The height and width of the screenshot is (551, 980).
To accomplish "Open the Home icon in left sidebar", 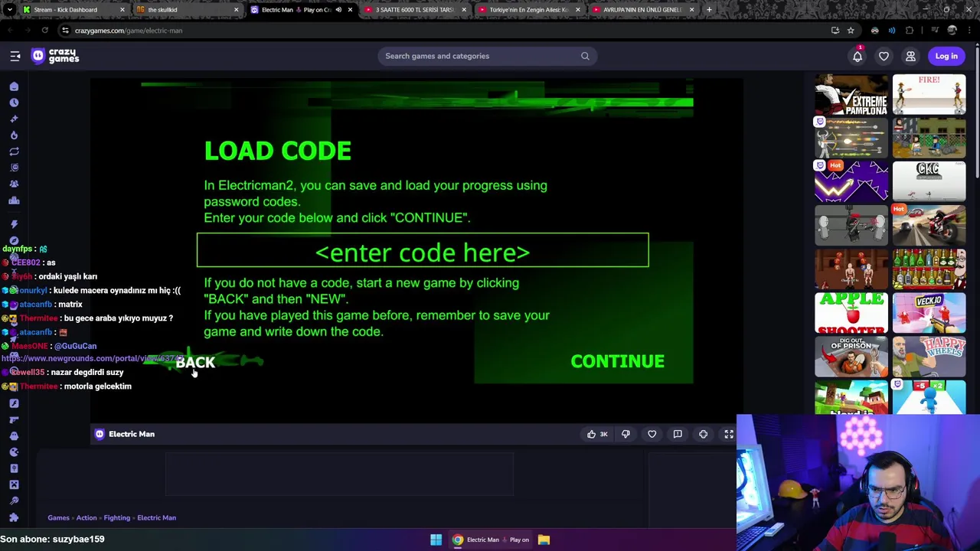I will click(x=14, y=86).
